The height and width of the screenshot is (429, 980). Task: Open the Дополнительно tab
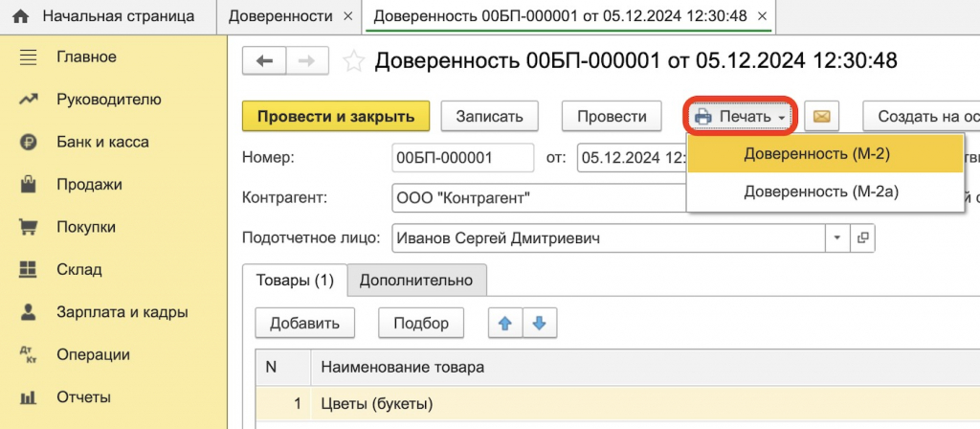(x=416, y=281)
